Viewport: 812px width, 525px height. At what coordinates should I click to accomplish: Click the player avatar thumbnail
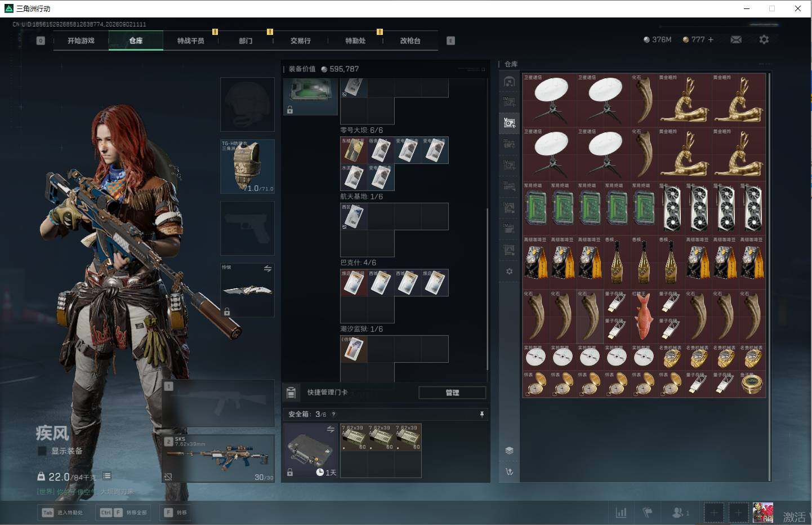coord(763,512)
